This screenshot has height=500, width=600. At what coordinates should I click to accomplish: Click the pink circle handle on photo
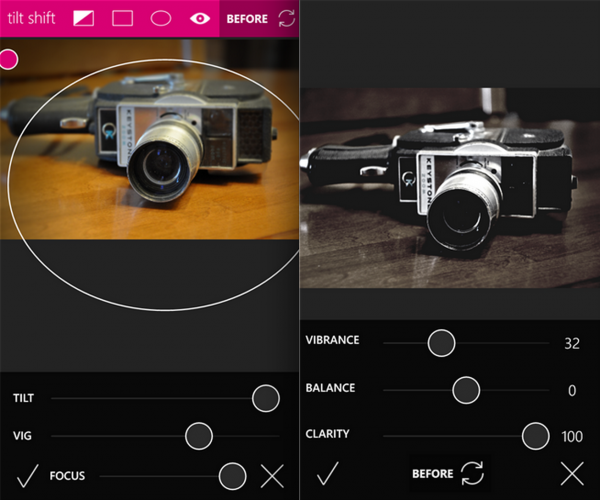pyautogui.click(x=8, y=60)
